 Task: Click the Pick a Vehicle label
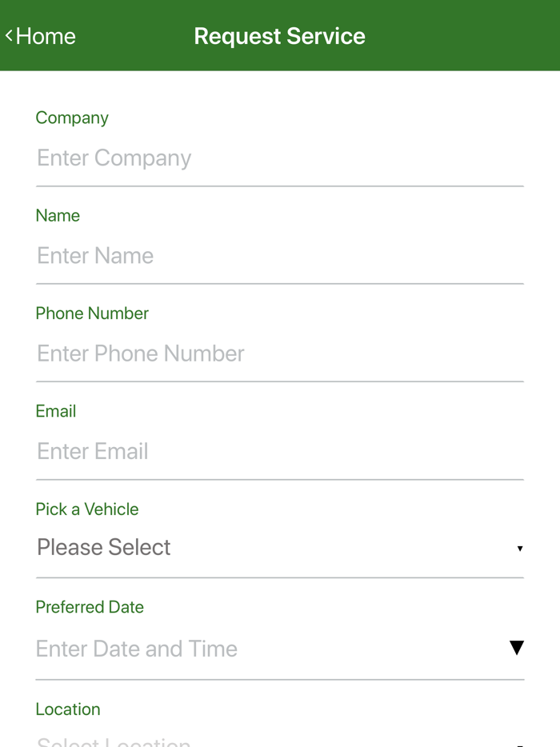point(86,509)
